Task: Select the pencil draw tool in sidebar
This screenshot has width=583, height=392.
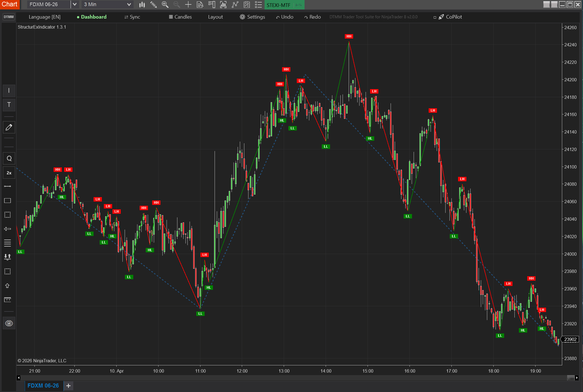Action: coord(9,127)
